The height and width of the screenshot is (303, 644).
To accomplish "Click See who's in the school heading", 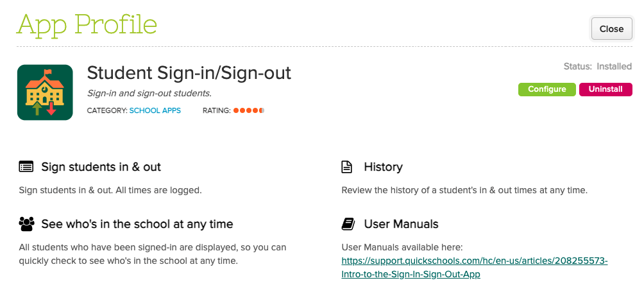I will pos(137,224).
